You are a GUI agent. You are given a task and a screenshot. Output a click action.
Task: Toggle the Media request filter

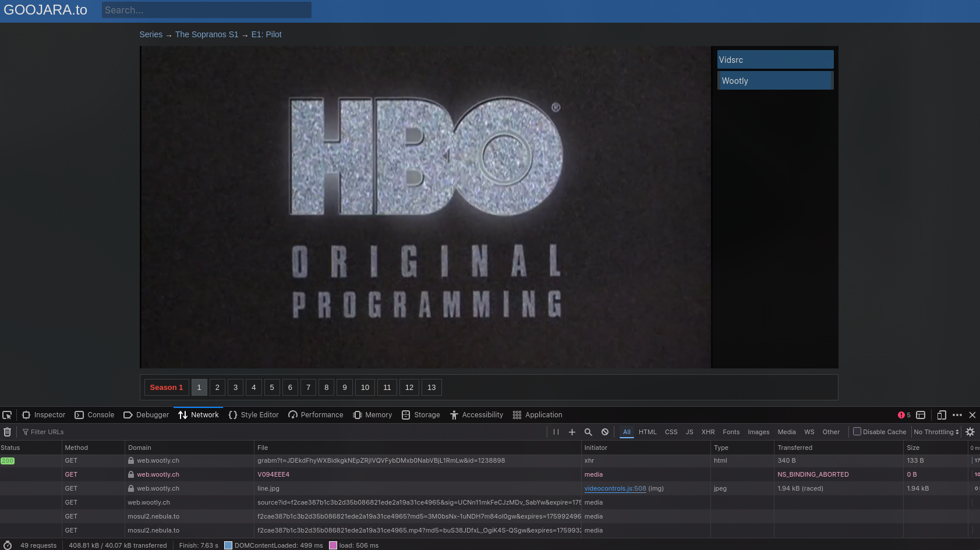(x=787, y=432)
